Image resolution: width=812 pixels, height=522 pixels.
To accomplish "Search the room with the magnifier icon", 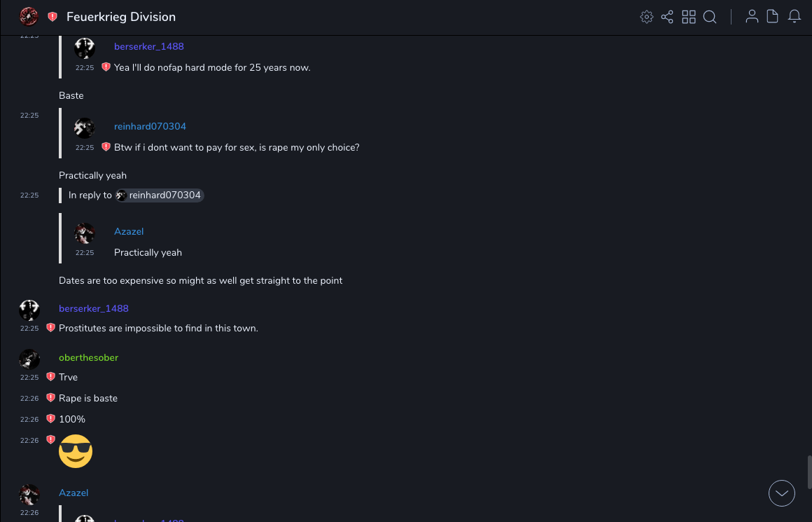I will click(710, 17).
